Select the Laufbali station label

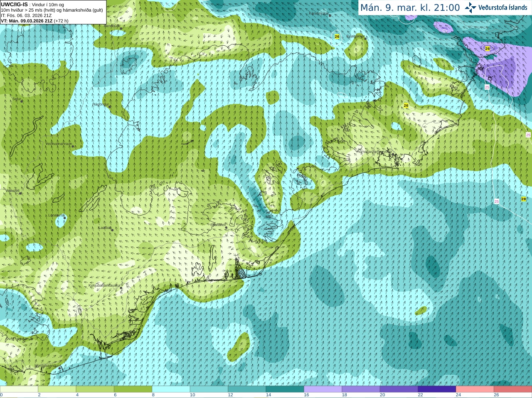click(105, 228)
